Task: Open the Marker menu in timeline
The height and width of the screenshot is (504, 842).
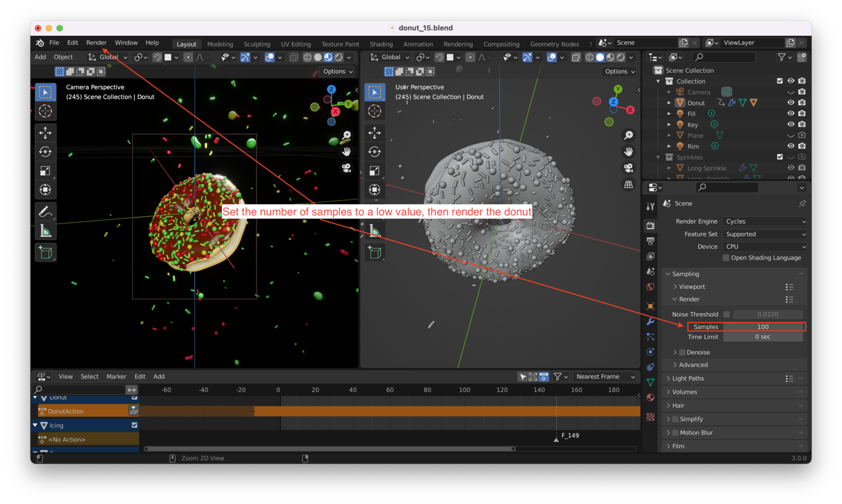Action: (x=116, y=377)
